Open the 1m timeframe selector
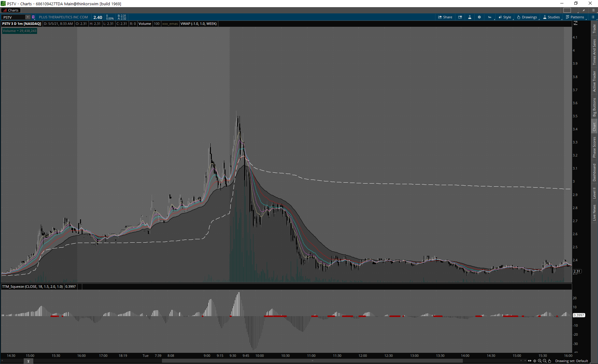The image size is (598, 364). point(490,17)
